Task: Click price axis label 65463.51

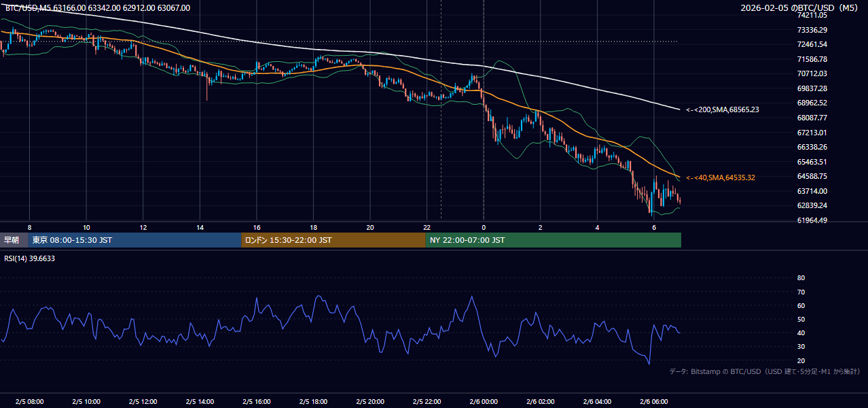Action: pyautogui.click(x=812, y=162)
